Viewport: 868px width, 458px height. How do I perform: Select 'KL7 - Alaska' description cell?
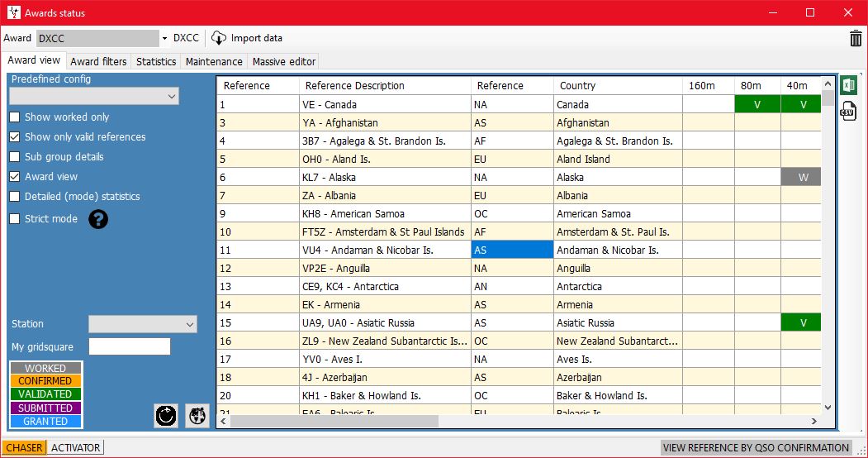click(x=385, y=177)
